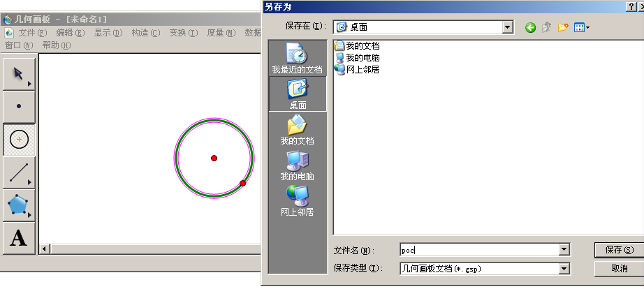Select the Text tool
Image resolution: width=644 pixels, height=289 pixels.
pyautogui.click(x=19, y=238)
